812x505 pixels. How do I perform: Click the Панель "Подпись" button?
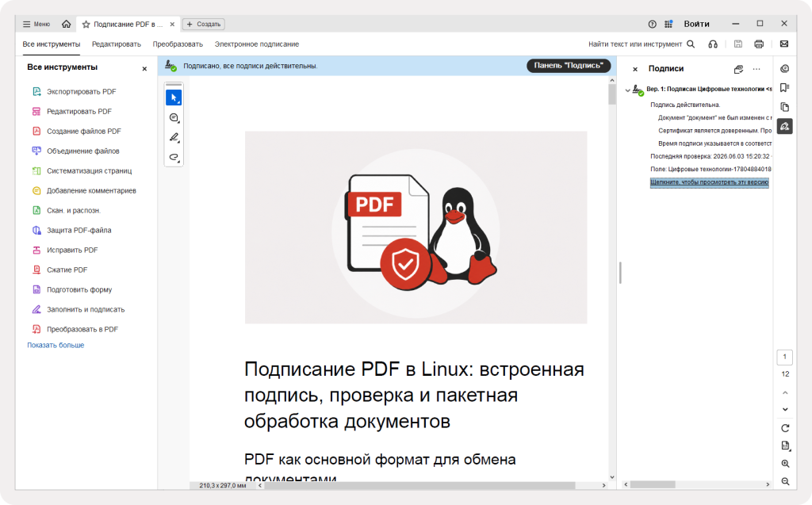coord(569,65)
